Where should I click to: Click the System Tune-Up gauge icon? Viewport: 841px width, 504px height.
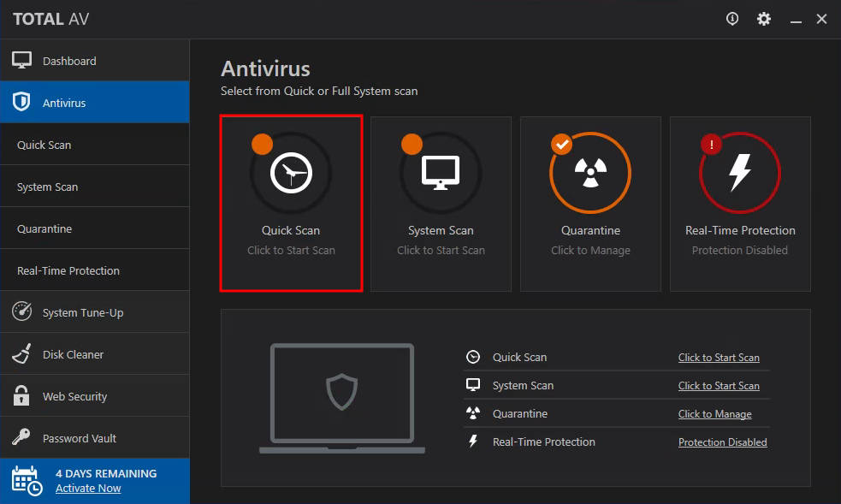point(22,311)
